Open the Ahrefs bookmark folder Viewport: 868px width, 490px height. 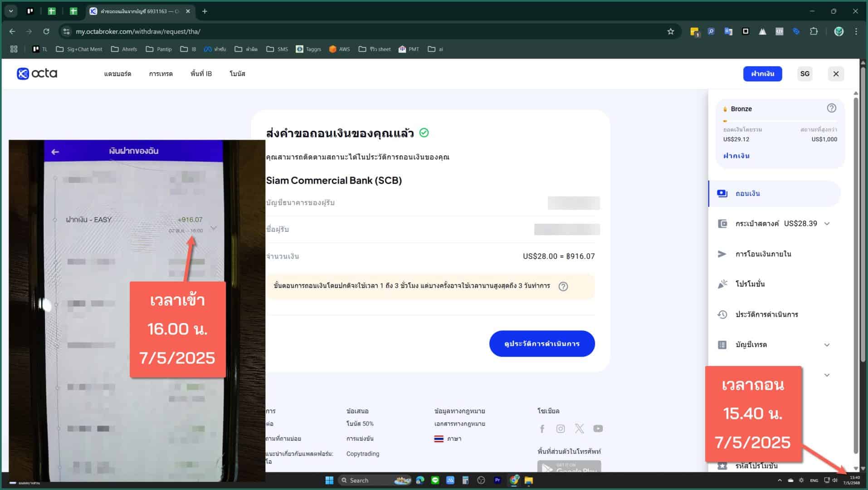(124, 49)
